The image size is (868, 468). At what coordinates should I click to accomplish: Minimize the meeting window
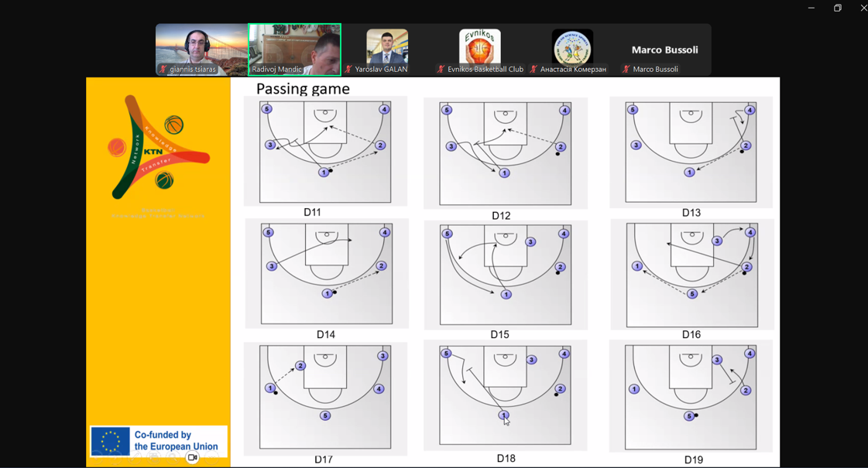811,8
